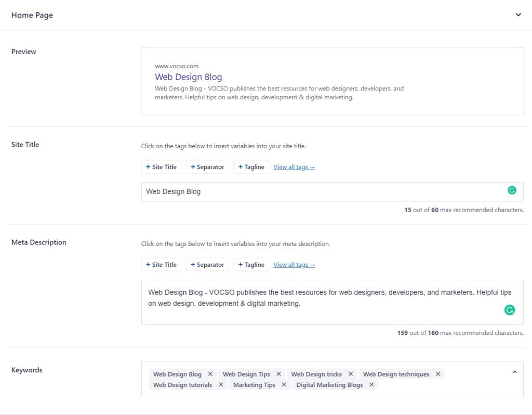Insert the Tagline tag into meta description
This screenshot has height=415, width=532.
coord(251,264)
